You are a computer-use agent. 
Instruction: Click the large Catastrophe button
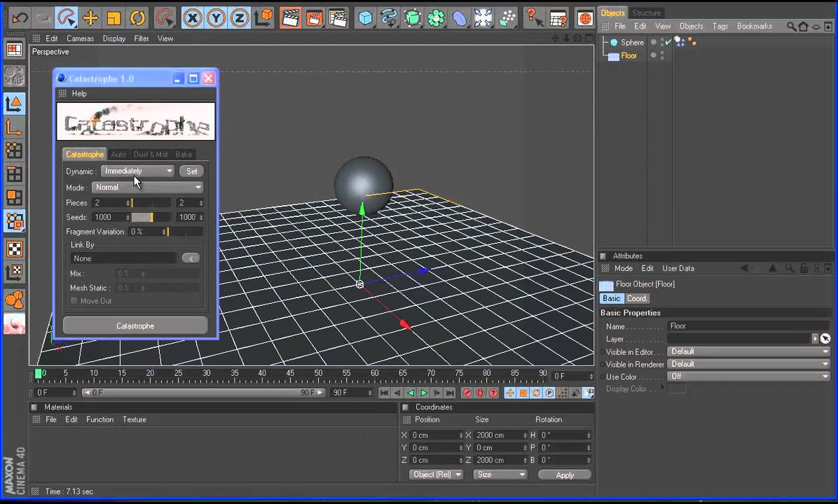[135, 325]
